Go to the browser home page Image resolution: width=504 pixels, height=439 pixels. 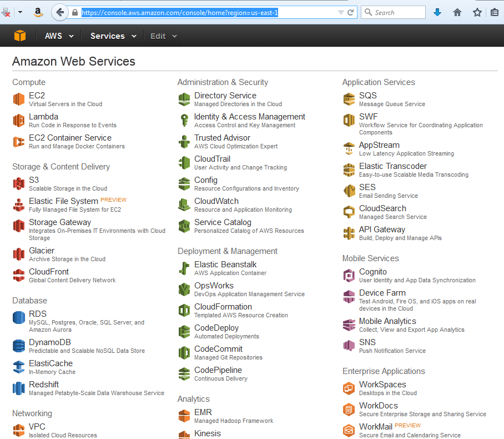(457, 13)
